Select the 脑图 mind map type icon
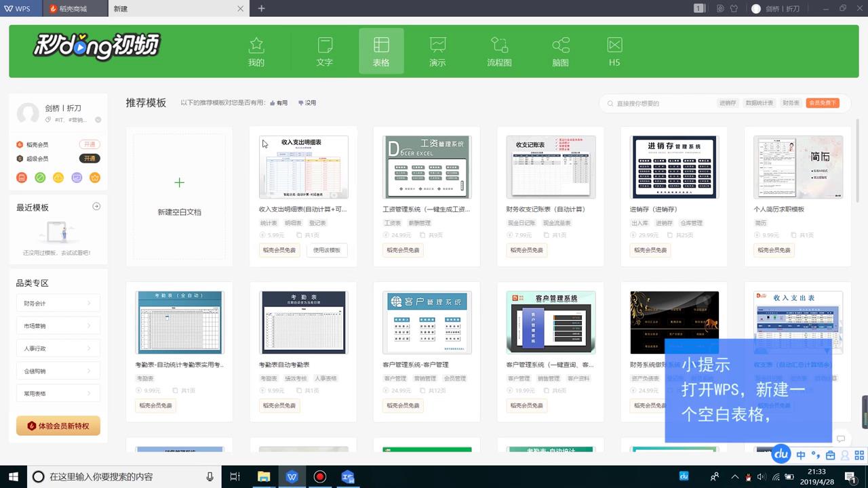The height and width of the screenshot is (488, 868). pos(560,45)
